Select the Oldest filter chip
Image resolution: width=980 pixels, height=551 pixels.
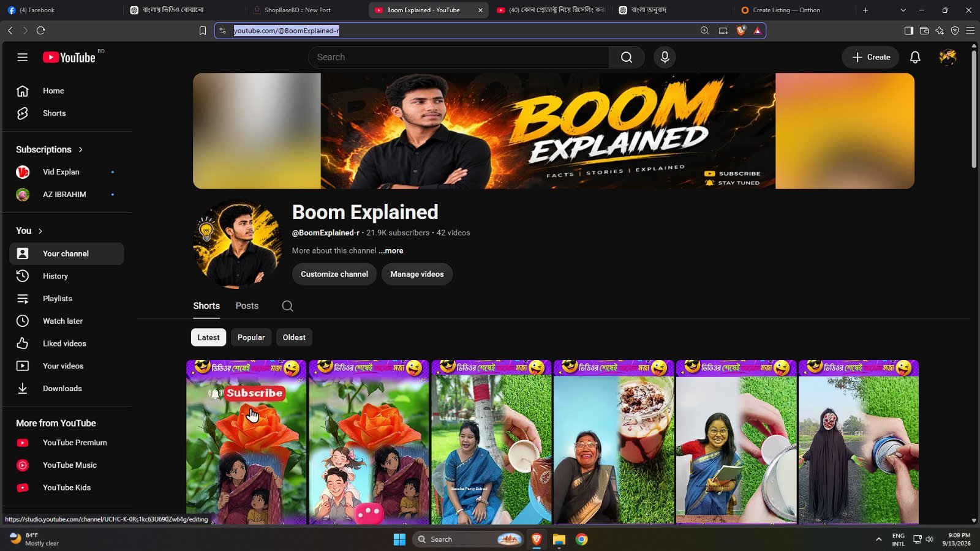294,337
